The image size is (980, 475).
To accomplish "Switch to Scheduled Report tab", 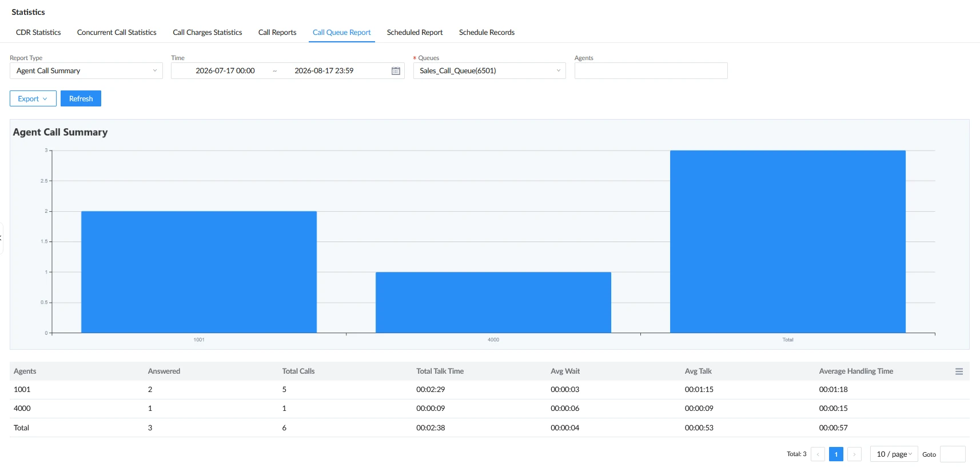I will tap(415, 33).
